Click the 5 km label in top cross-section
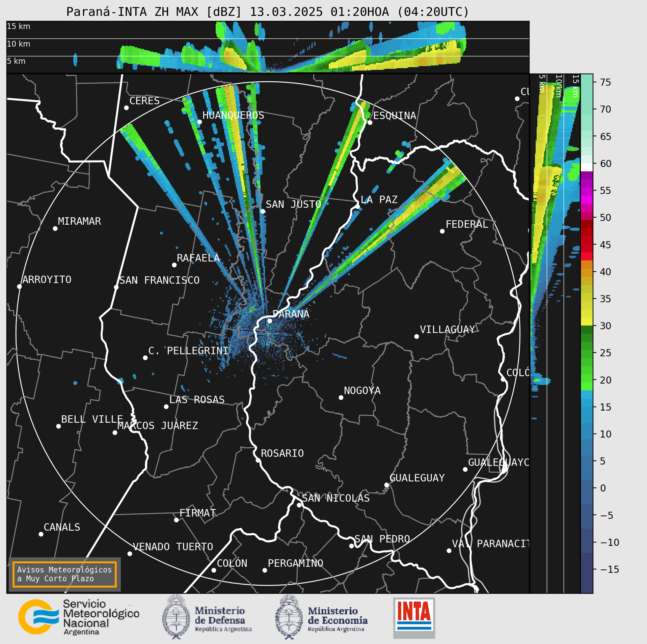The height and width of the screenshot is (644, 647). (x=16, y=61)
